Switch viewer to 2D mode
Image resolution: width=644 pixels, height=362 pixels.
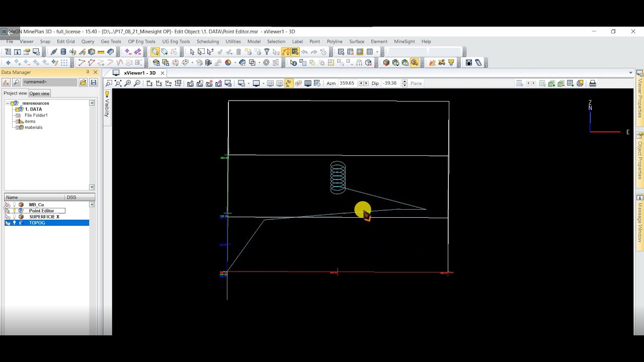(270, 83)
